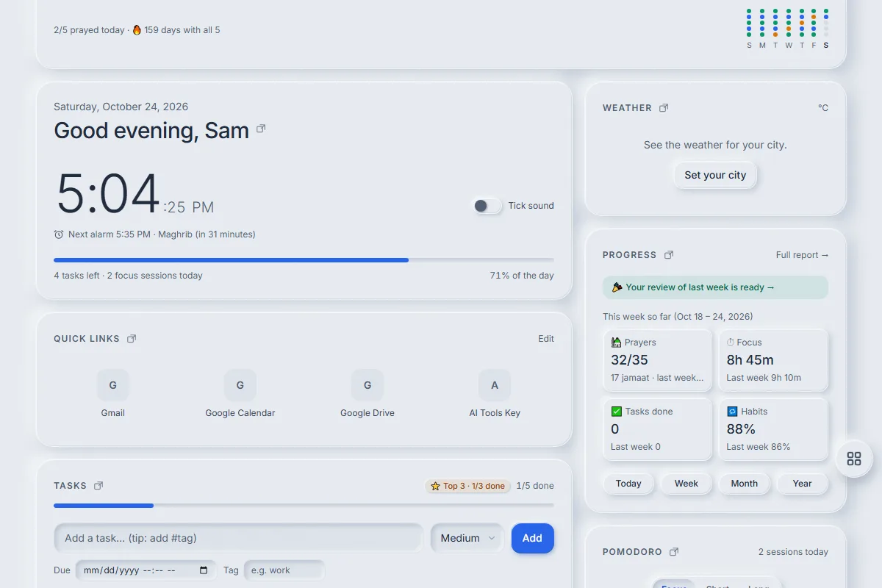Image resolution: width=882 pixels, height=588 pixels.
Task: Click the flame streak icon
Action: (x=137, y=30)
